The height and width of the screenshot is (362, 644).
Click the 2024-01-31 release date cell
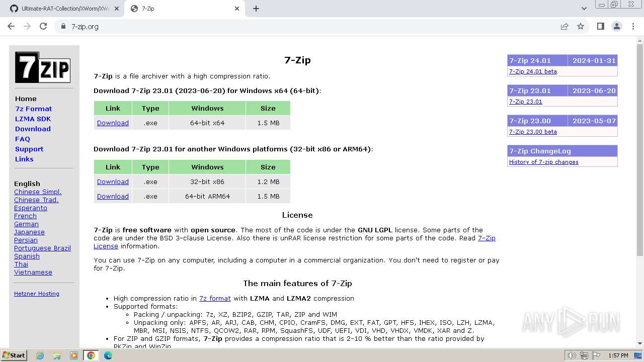[x=593, y=60]
